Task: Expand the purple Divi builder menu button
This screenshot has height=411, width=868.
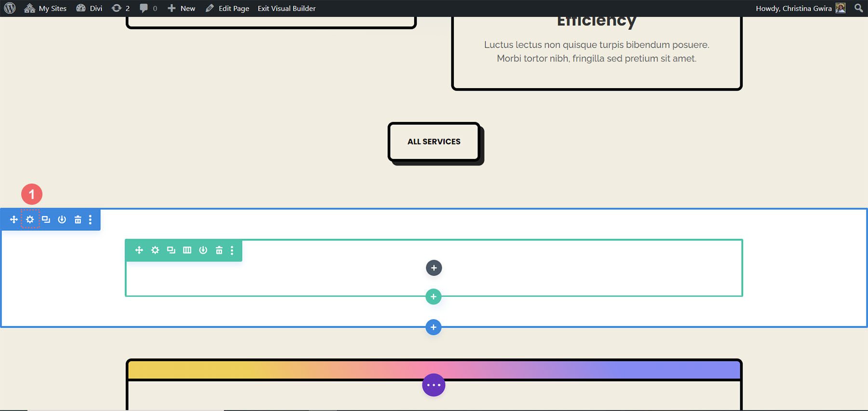Action: click(x=434, y=385)
